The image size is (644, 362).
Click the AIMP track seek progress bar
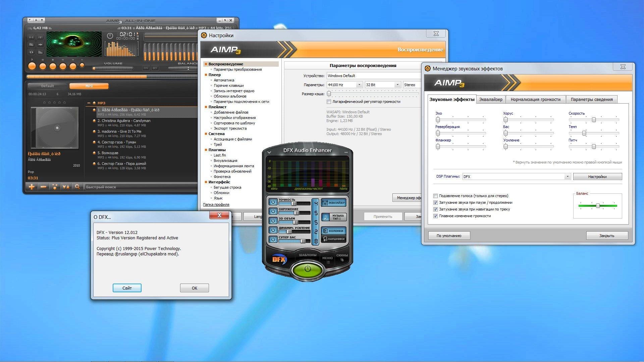click(112, 77)
